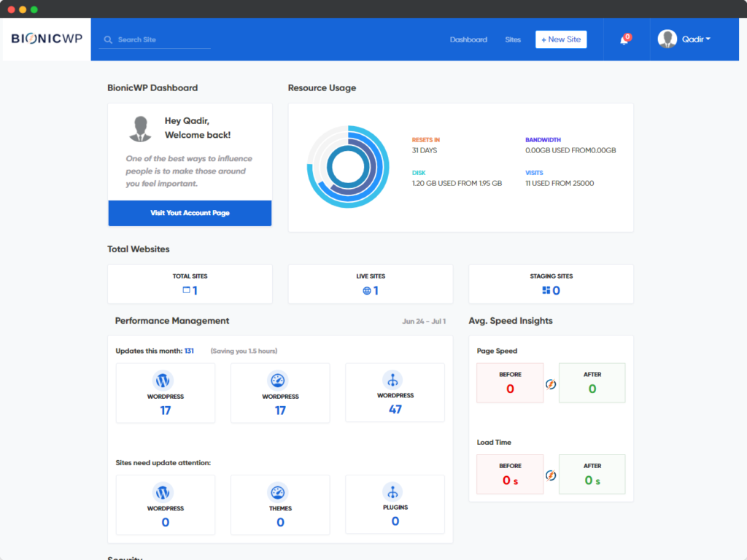Click the Themes speedometer icon

pos(278,492)
